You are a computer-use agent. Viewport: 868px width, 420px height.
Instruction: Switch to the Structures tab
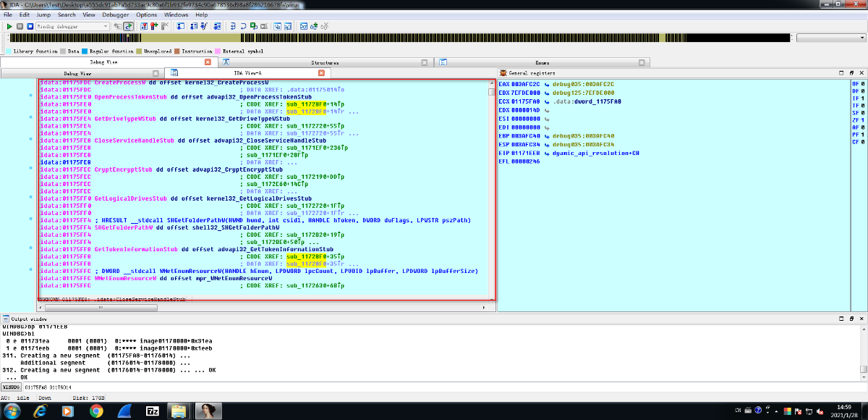coord(325,62)
